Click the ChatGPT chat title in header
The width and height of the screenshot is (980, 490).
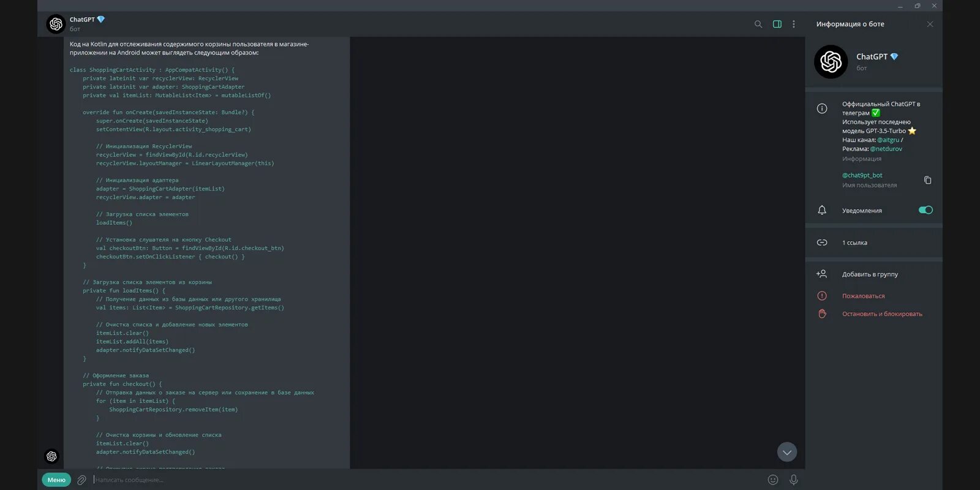coord(82,20)
